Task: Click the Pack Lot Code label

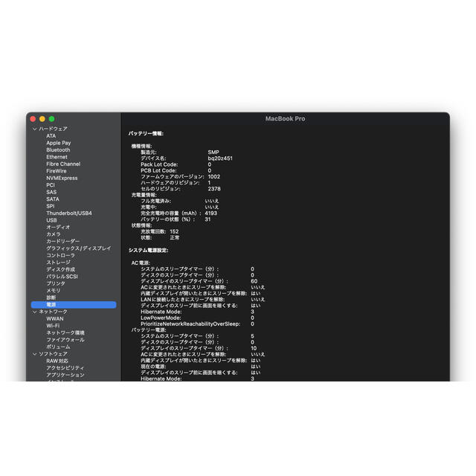Action: pyautogui.click(x=159, y=164)
